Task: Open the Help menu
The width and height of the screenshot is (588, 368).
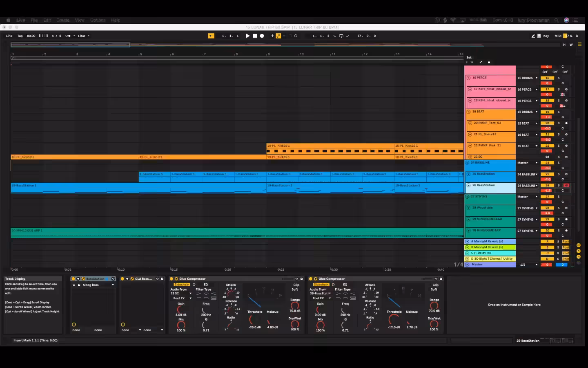Action: point(116,20)
